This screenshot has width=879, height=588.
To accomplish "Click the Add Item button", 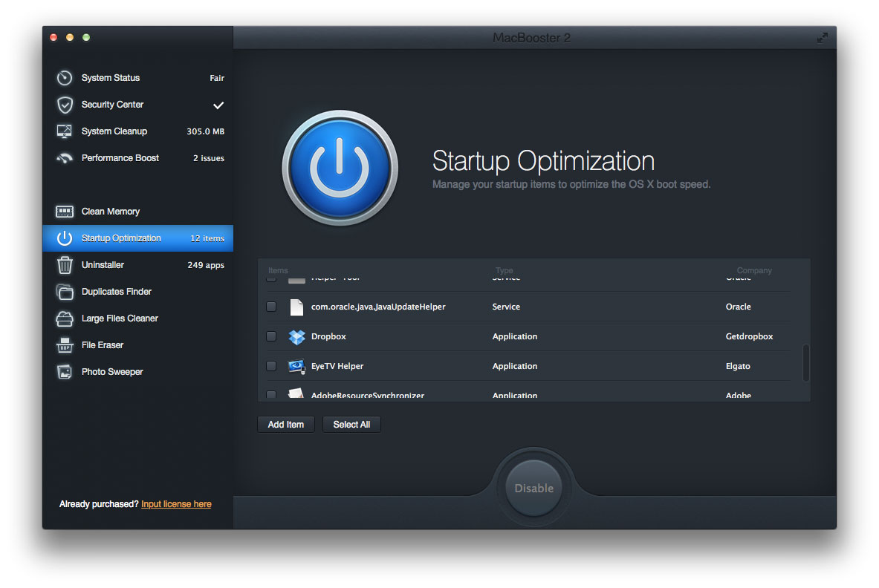I will (286, 425).
